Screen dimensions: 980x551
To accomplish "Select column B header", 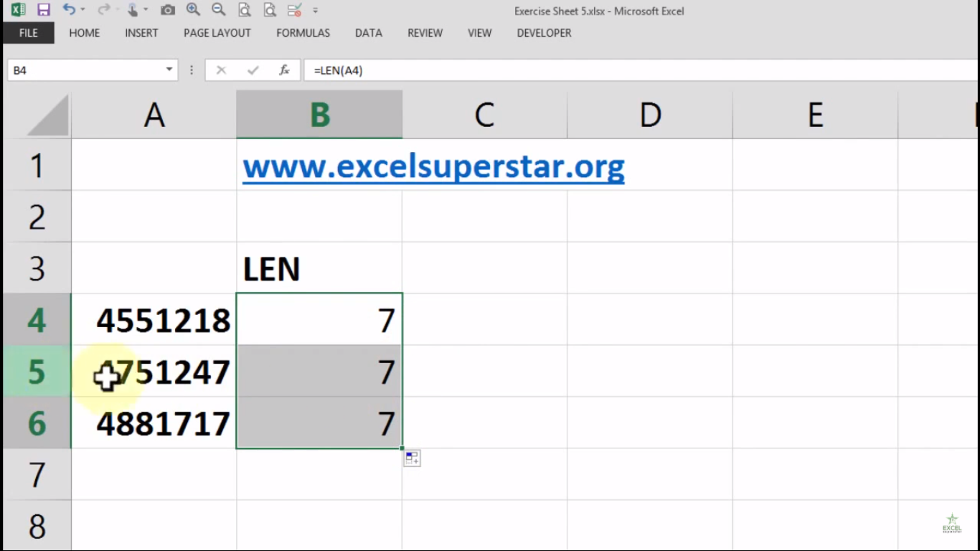I will coord(319,115).
